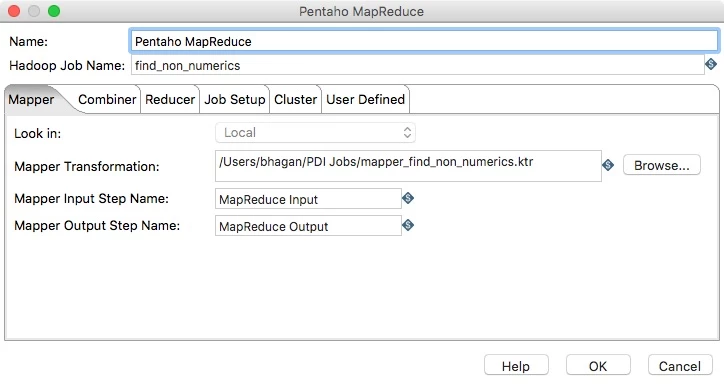Click variable icon beside Mapper Output Step Name

(x=408, y=225)
